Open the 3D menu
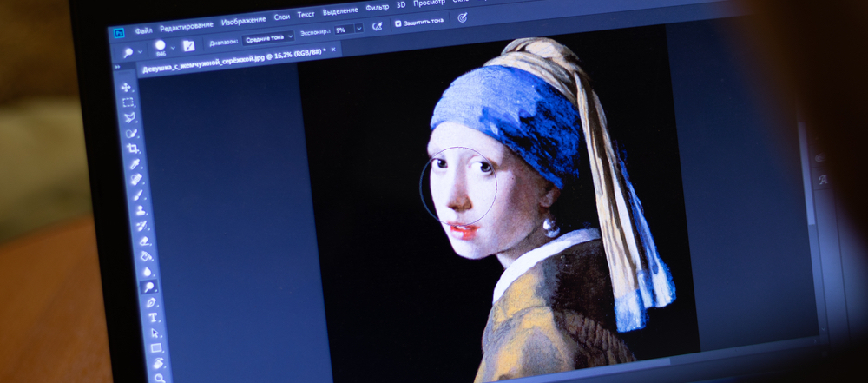Image resolution: width=868 pixels, height=383 pixels. point(401,5)
